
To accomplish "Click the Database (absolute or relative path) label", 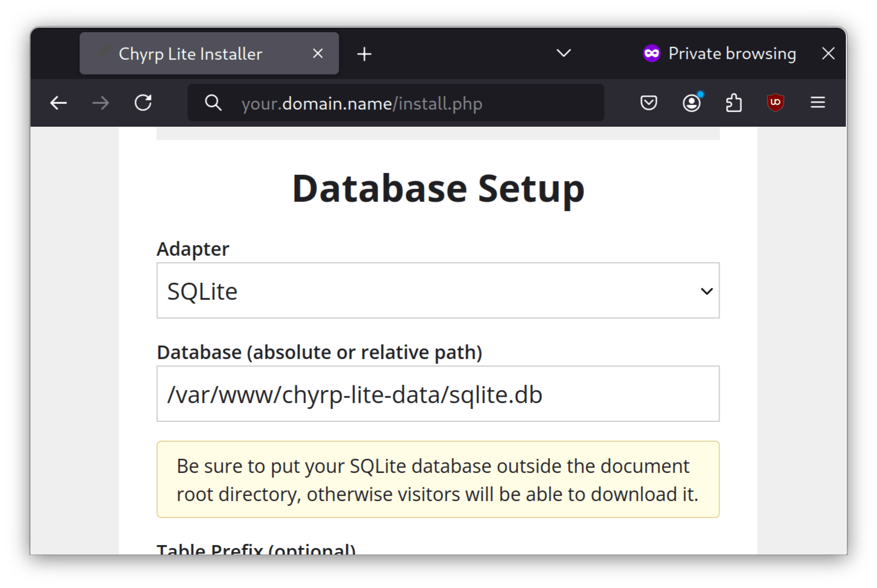I will tap(319, 352).
